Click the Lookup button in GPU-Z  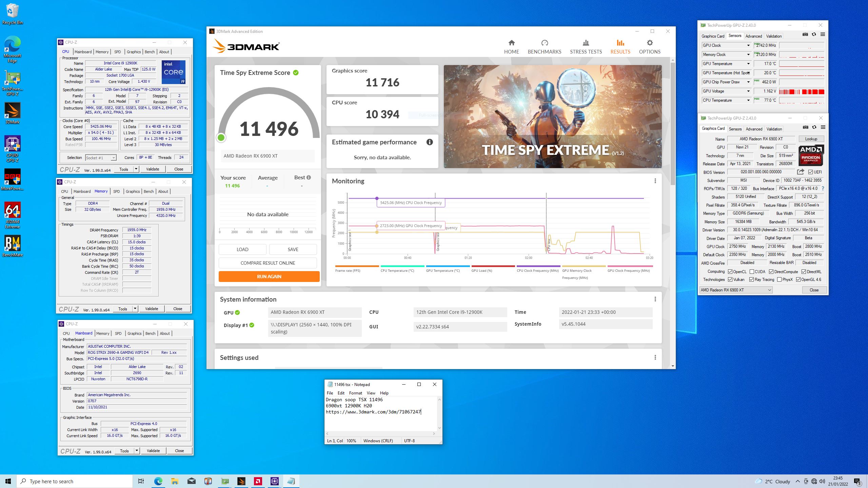(x=811, y=139)
